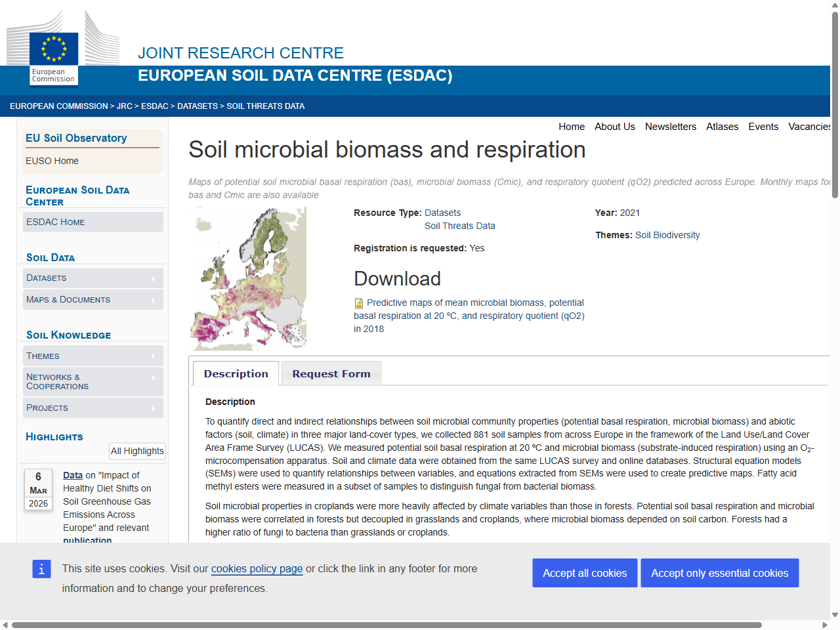
Task: Open the cookies policy page link
Action: (x=257, y=569)
